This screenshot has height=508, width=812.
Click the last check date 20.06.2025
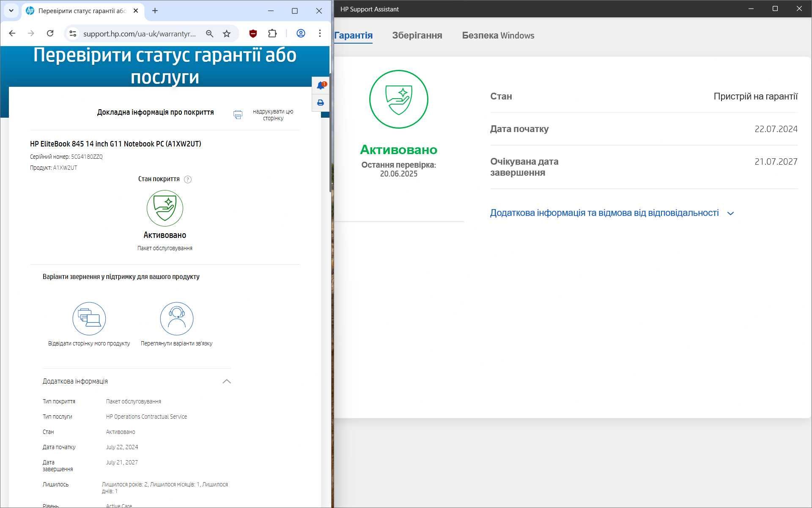[398, 174]
